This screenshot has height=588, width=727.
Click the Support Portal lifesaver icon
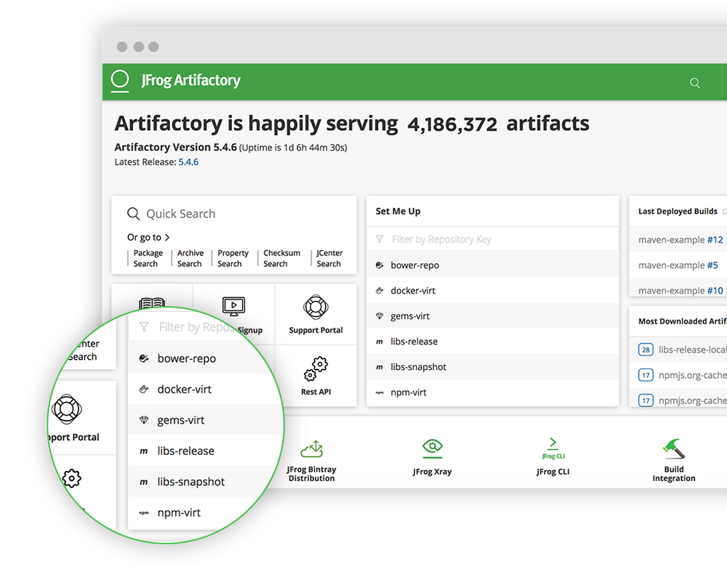click(x=316, y=307)
